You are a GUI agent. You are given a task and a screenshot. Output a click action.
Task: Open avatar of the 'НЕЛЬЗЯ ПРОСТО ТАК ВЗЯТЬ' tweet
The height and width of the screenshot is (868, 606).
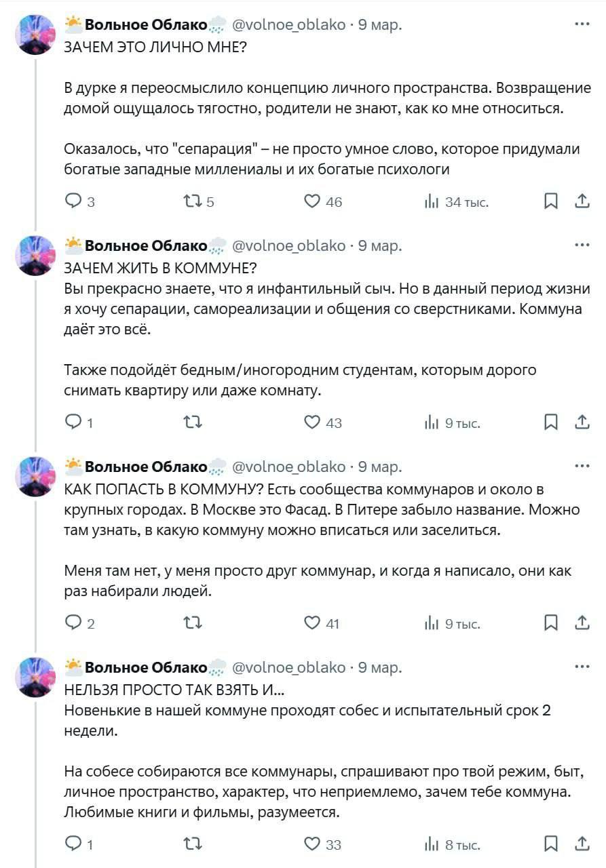(35, 677)
